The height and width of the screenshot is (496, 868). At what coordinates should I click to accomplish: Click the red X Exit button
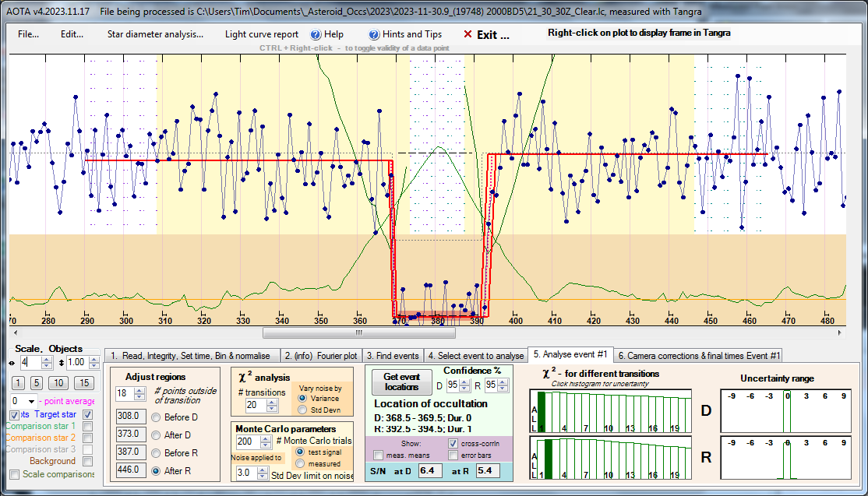coord(486,34)
